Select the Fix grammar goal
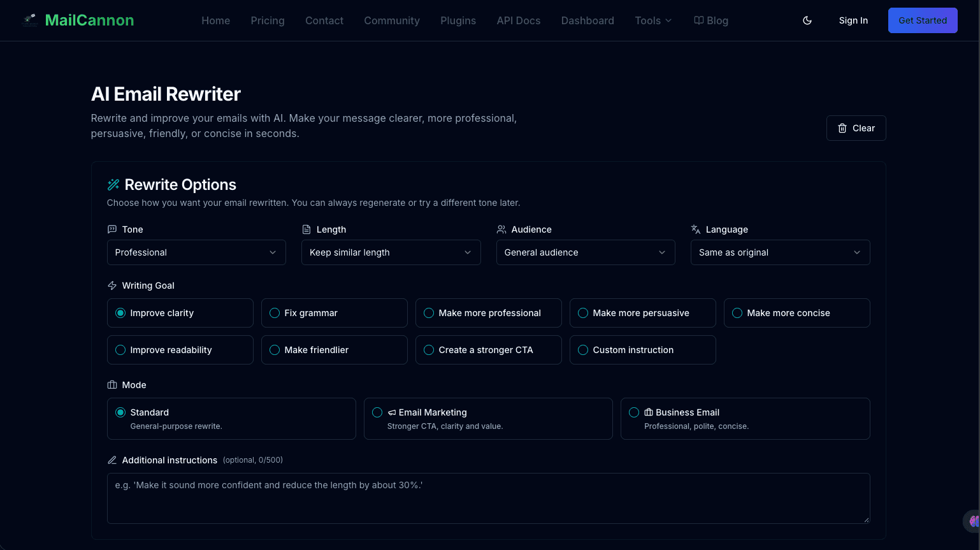Image resolution: width=980 pixels, height=550 pixels. click(x=335, y=313)
